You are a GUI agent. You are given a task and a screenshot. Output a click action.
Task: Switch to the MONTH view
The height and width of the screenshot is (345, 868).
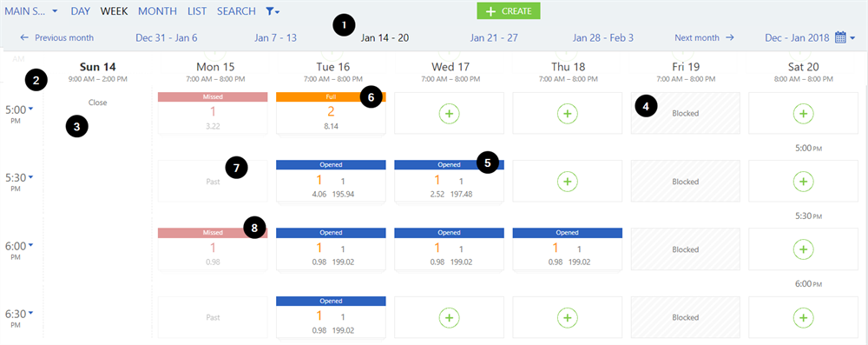tap(157, 11)
